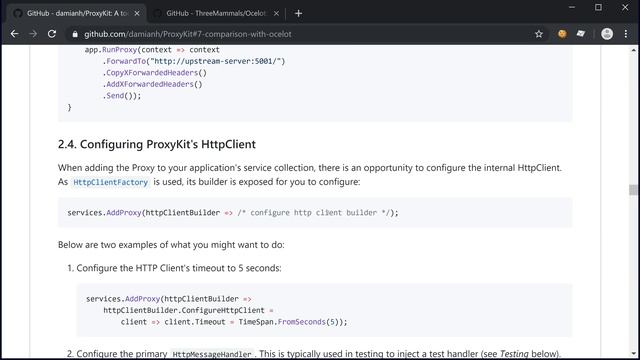Click scrollbar up arrow
The image size is (640, 360).
coord(633,50)
